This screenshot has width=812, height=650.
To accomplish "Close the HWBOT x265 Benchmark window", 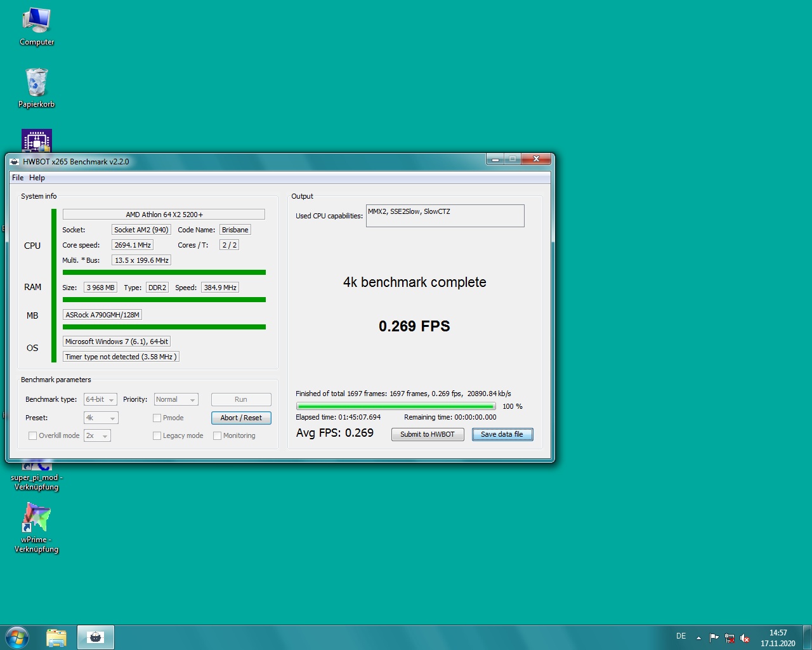I will (536, 159).
